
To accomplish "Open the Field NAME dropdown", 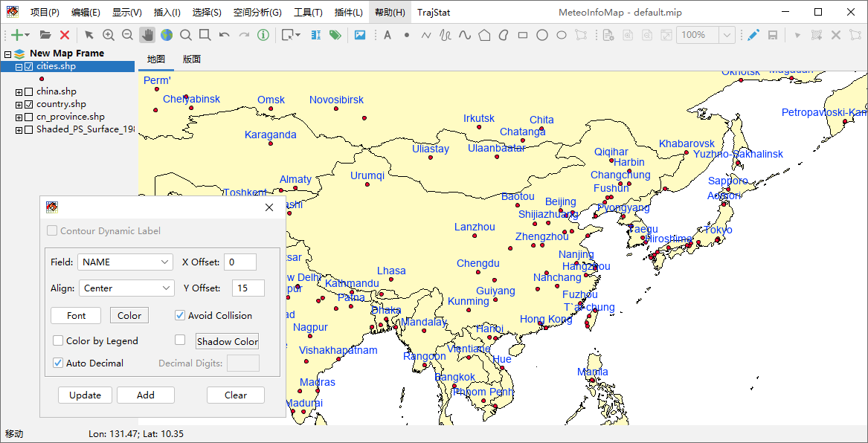I will 126,262.
